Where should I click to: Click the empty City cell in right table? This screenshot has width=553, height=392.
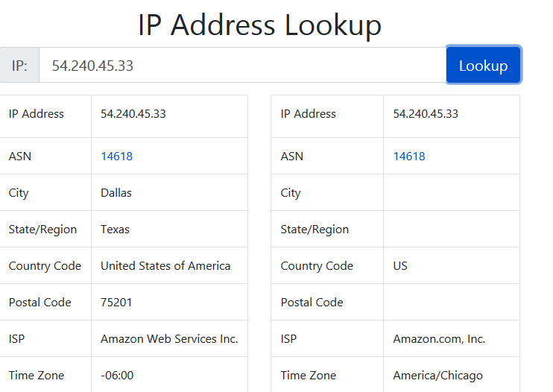click(x=451, y=193)
